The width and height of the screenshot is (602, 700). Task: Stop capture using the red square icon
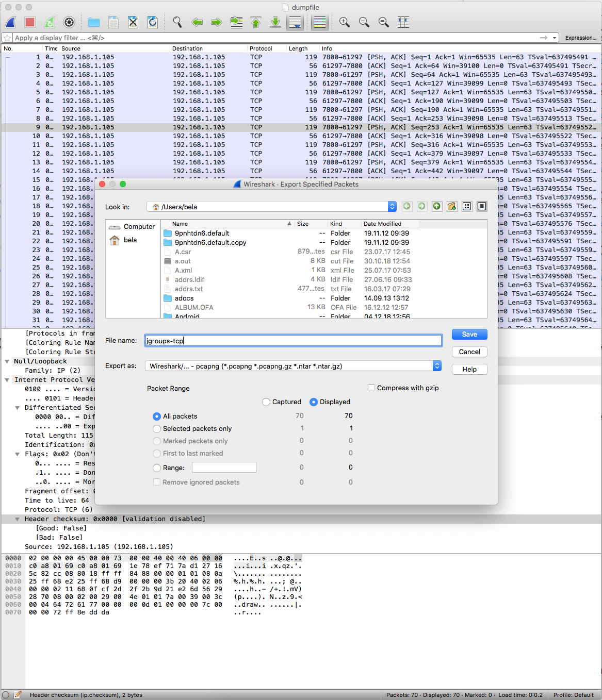coord(30,22)
